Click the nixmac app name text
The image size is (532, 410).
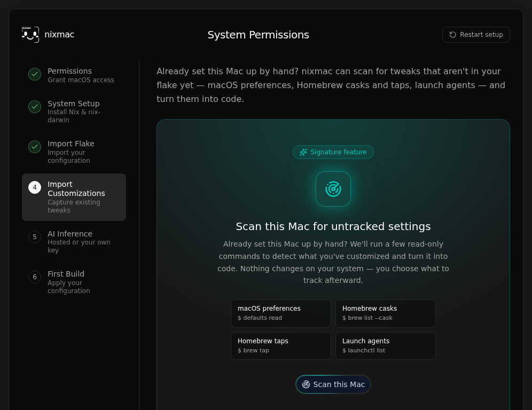59,35
